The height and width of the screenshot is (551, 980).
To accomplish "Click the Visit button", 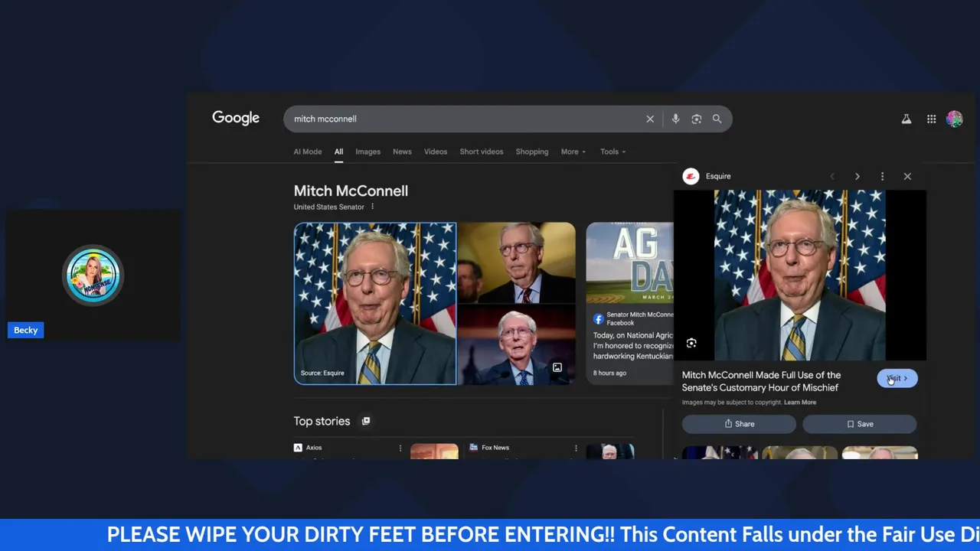I will (897, 378).
